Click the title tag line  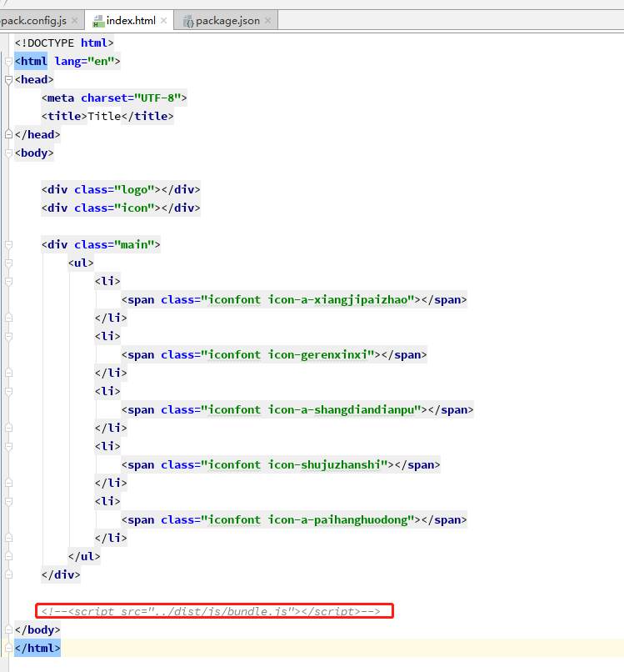[x=107, y=116]
